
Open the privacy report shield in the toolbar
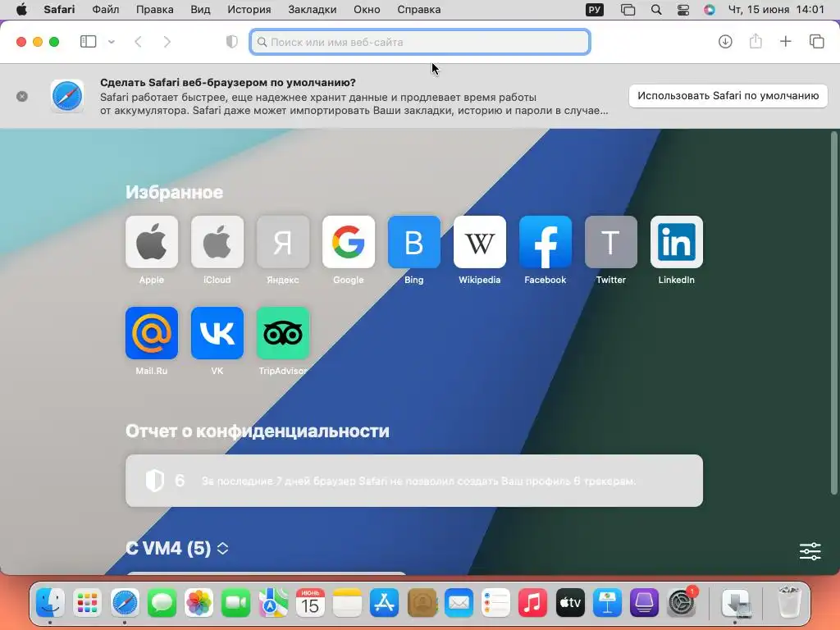(231, 42)
